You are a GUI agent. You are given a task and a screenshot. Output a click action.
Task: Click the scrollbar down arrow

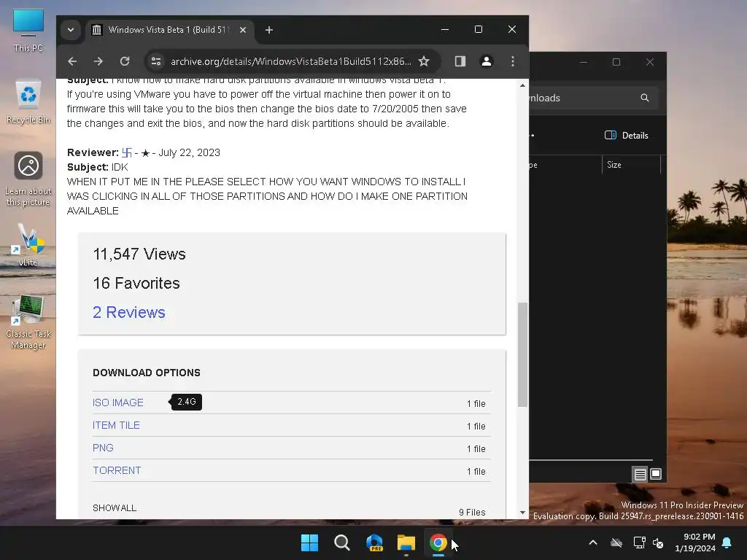(x=522, y=513)
